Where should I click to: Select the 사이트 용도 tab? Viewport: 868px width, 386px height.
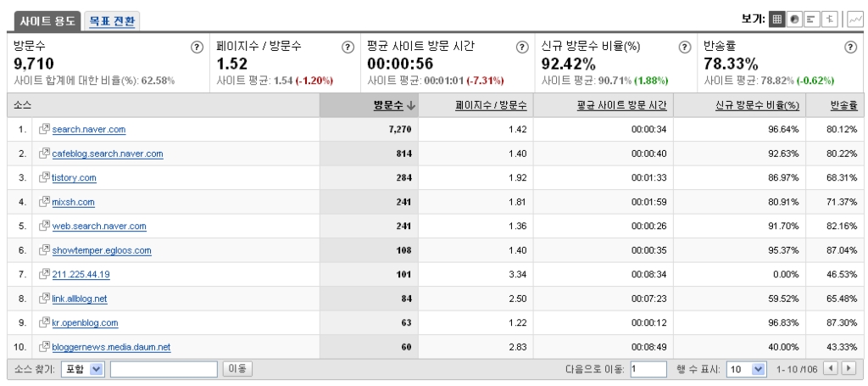click(47, 21)
